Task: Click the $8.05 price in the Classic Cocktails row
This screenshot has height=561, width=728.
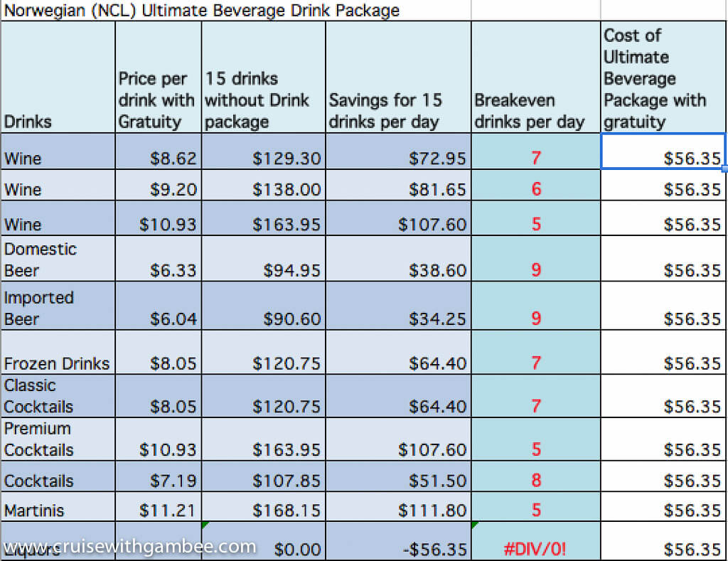Action: [x=159, y=395]
